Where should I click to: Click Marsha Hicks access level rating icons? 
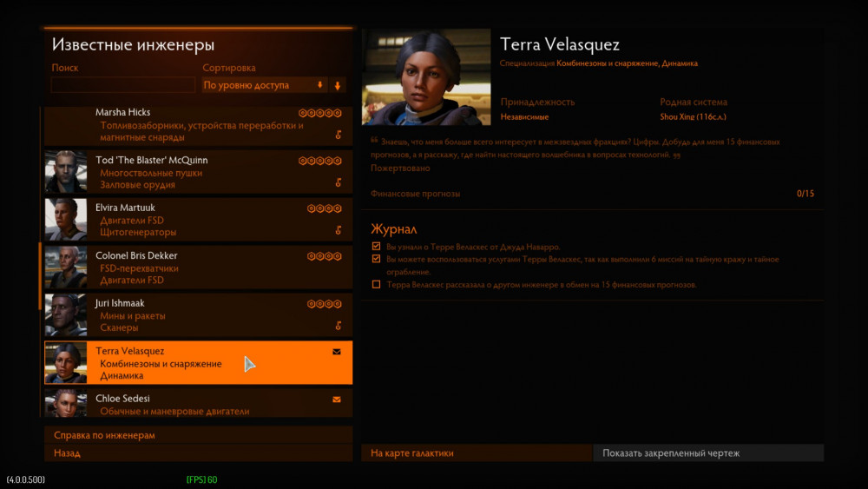point(320,113)
